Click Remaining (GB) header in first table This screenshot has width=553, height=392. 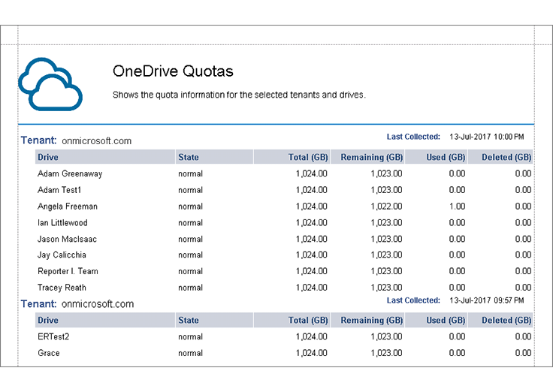click(367, 157)
